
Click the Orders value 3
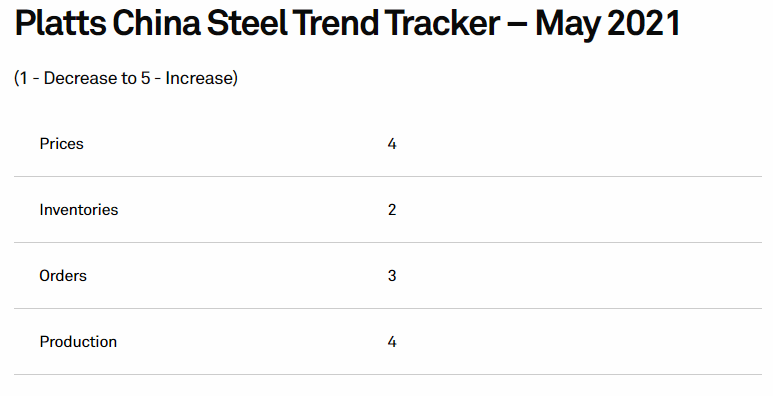click(x=392, y=276)
